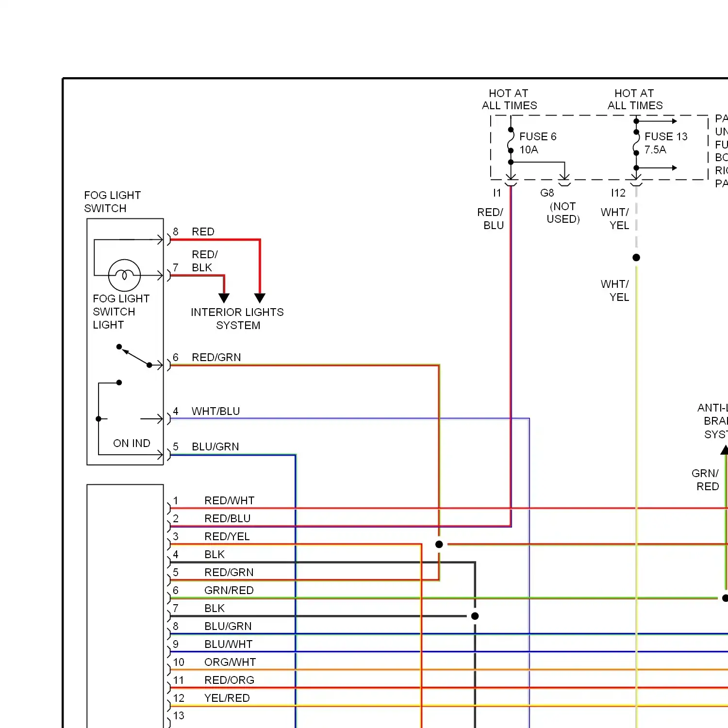
Task: Select HOT AT ALL TIMES above Fuse 13
Action: tap(635, 99)
